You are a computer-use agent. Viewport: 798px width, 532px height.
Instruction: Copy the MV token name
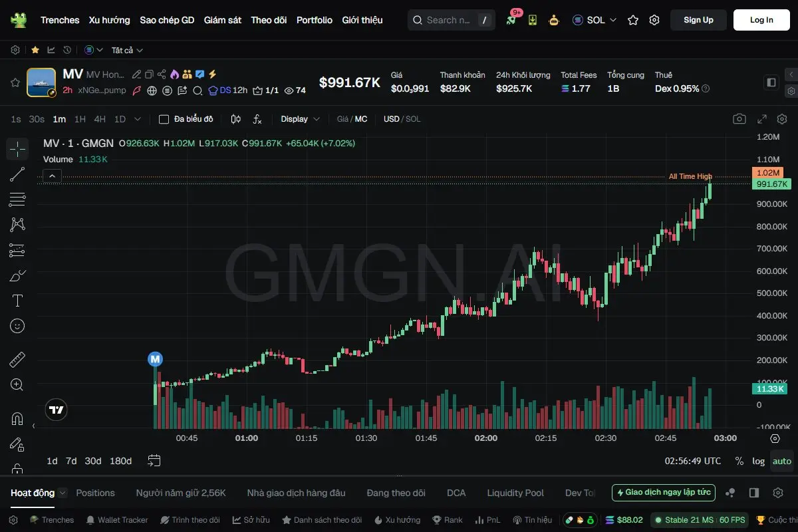(149, 74)
